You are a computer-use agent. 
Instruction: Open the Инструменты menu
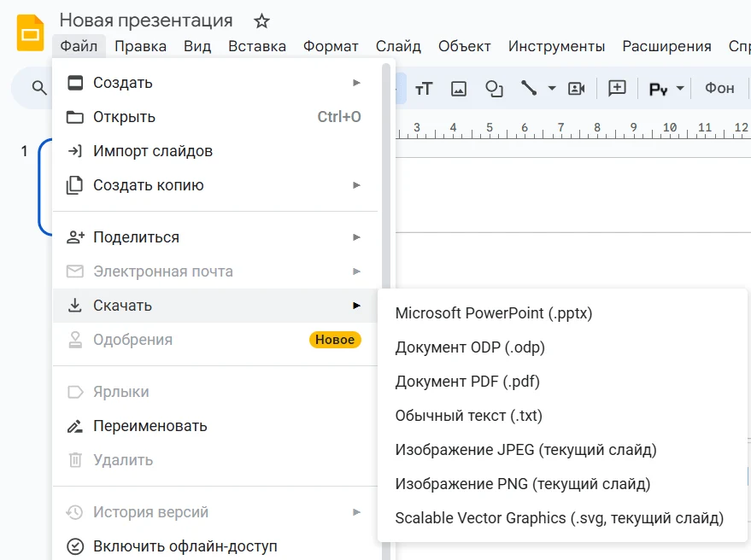pyautogui.click(x=556, y=46)
